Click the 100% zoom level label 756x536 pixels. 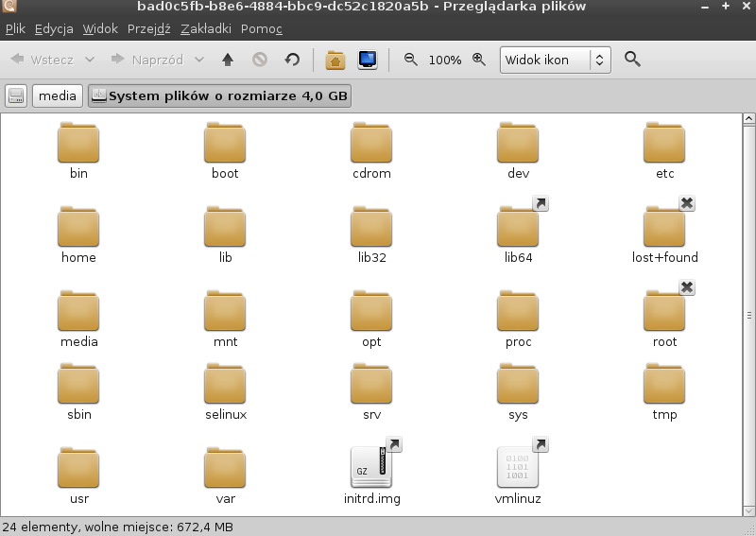click(444, 60)
